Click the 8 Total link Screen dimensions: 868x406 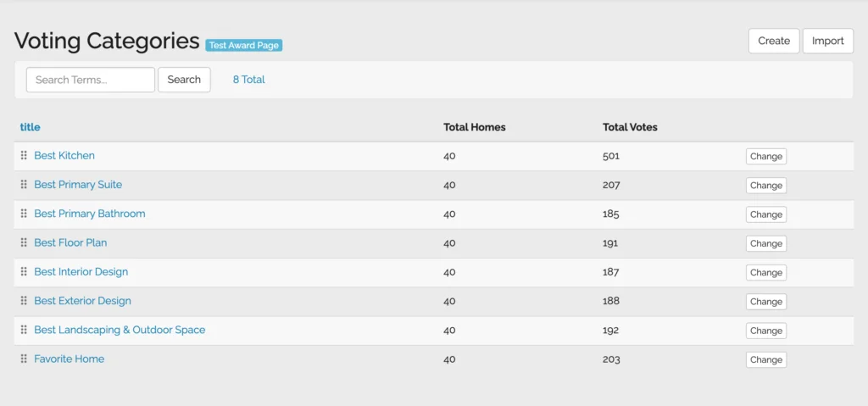point(248,80)
